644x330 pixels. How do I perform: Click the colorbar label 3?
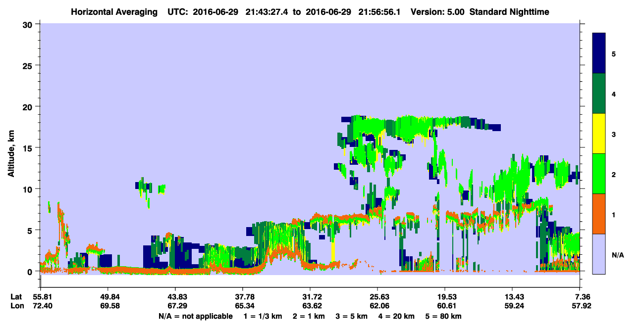tap(613, 134)
